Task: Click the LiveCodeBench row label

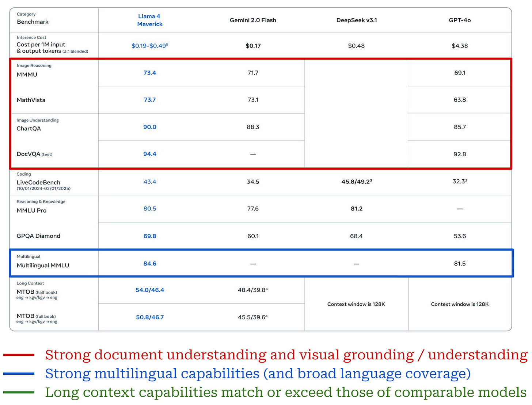Action: [38, 183]
